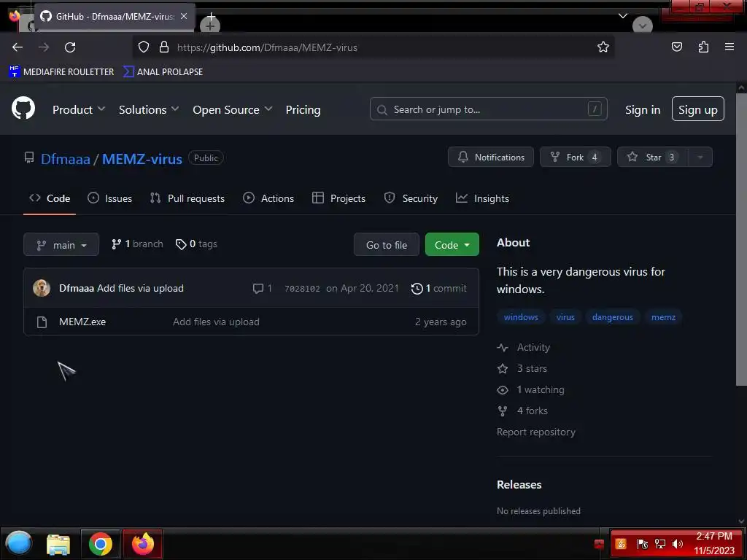This screenshot has width=747, height=560.
Task: Expand the Open Source menu
Action: 233,109
